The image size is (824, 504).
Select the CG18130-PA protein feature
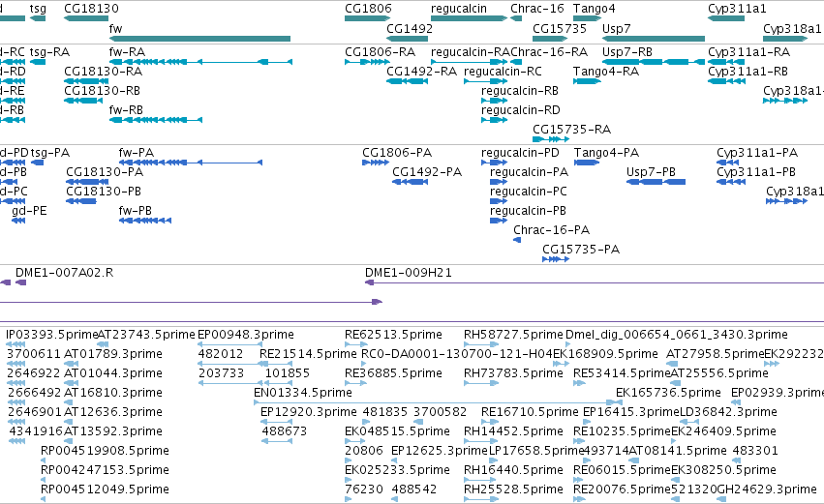(x=87, y=182)
